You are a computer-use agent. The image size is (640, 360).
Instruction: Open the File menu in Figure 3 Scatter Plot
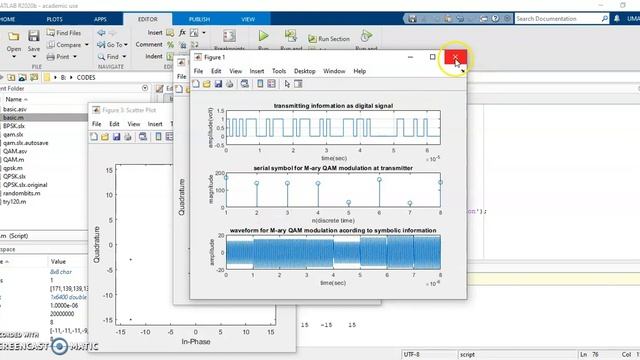pyautogui.click(x=96, y=124)
